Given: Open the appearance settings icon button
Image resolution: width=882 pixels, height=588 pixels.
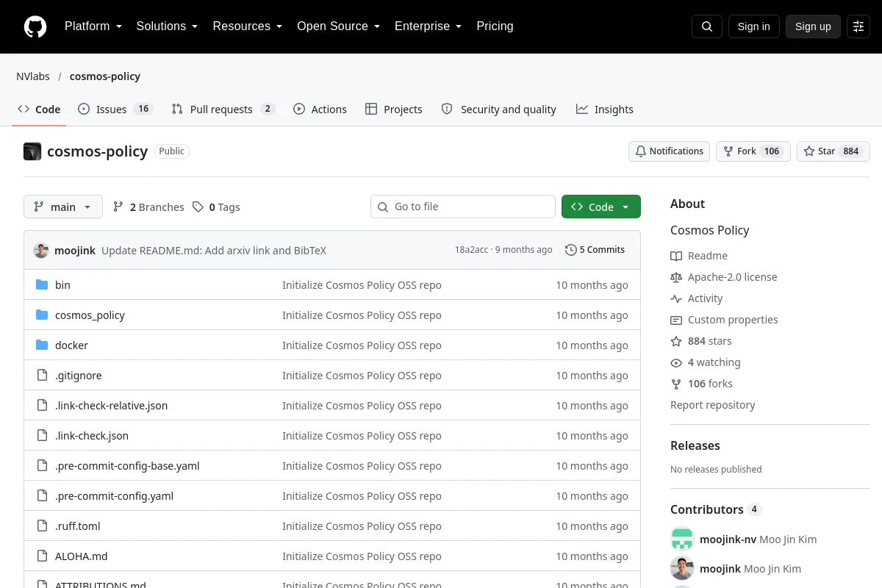Looking at the screenshot, I should pos(858,26).
